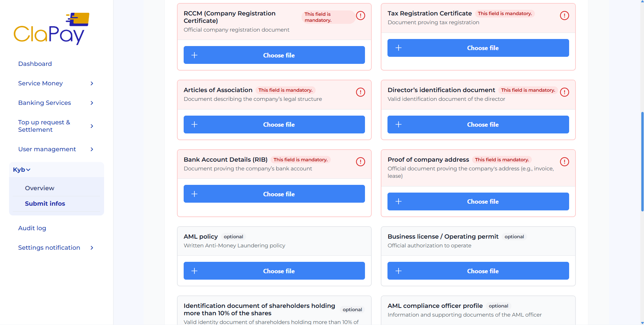Click the ClaPay logo
This screenshot has height=325, width=644.
(51, 29)
